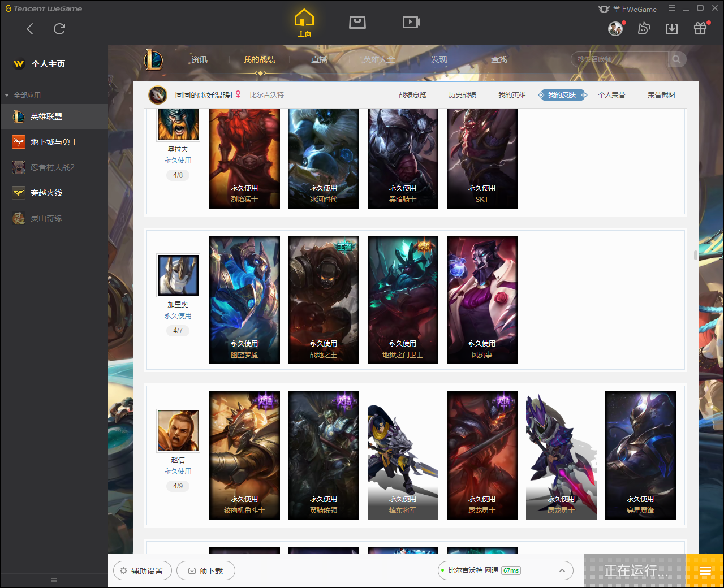This screenshot has height=588, width=724.
Task: Click the 加里奥 champion portrait
Action: coord(178,275)
